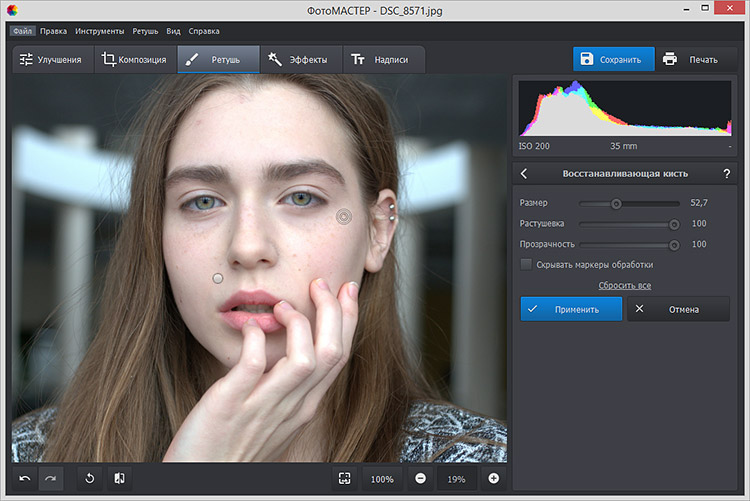Viewport: 750px width, 501px height.
Task: Switch to the Композиция tab
Action: (x=134, y=59)
